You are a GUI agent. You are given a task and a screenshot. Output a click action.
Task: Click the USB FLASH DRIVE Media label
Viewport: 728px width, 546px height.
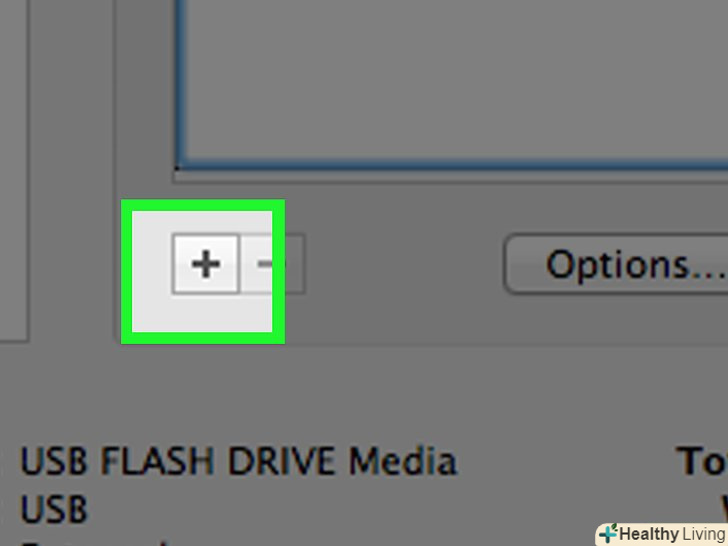coord(239,461)
